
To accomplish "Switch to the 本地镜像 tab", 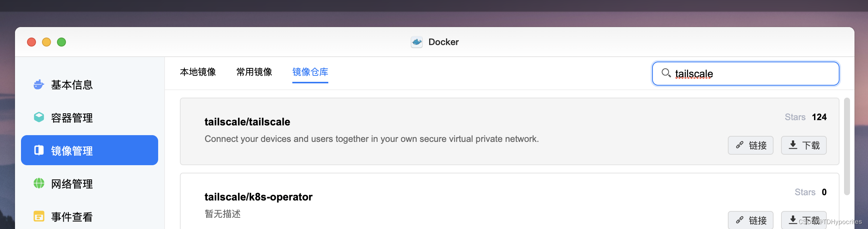I will coord(198,72).
